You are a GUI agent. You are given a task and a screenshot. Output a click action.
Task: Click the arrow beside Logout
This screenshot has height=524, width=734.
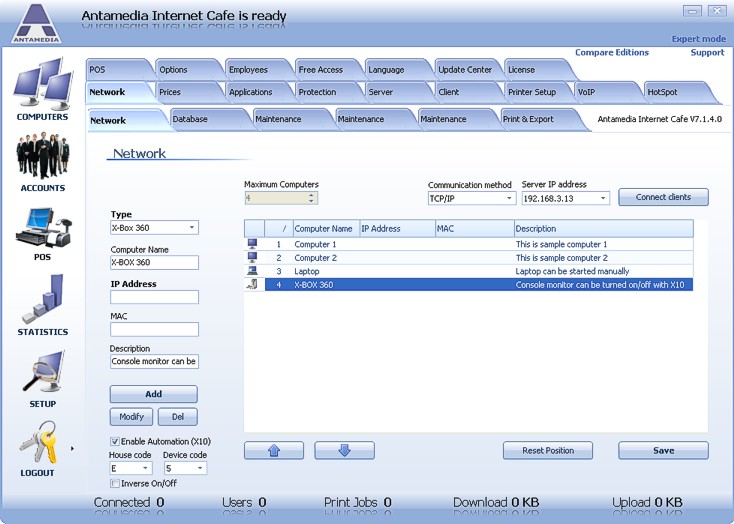click(x=72, y=449)
